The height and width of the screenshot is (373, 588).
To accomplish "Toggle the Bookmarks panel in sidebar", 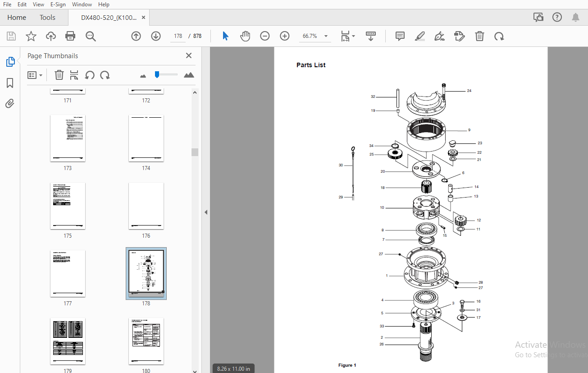I will (x=10, y=83).
